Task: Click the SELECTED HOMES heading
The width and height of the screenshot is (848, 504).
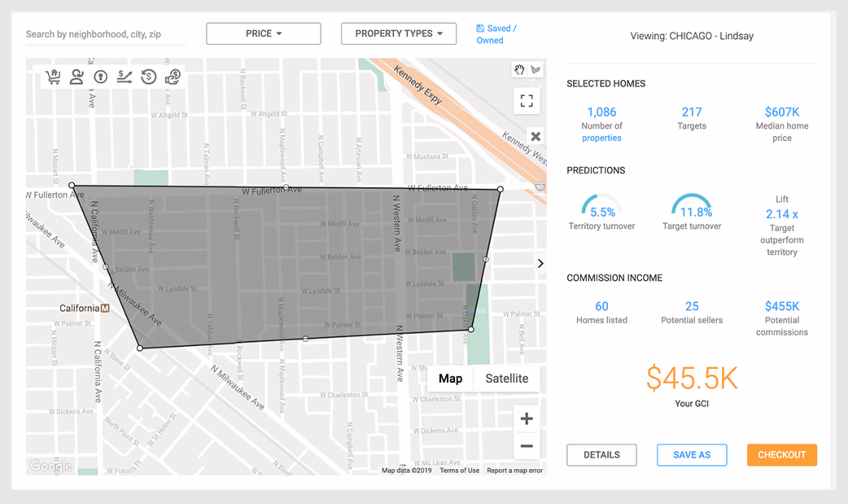Action: [x=606, y=84]
